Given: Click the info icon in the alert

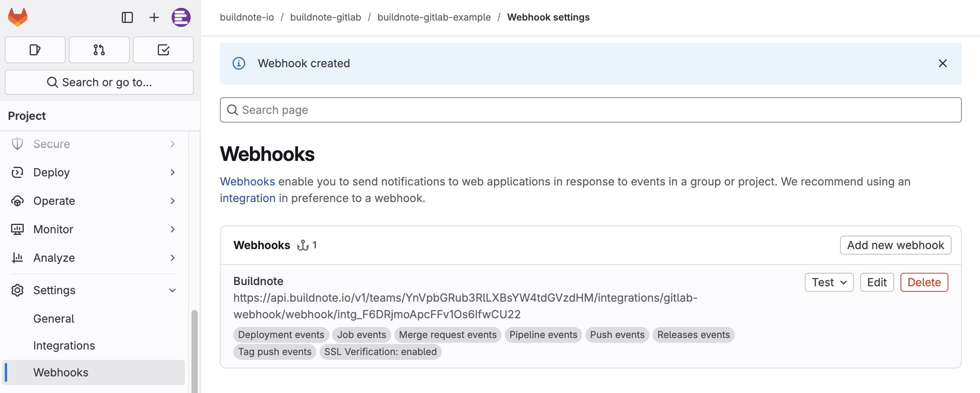Looking at the screenshot, I should pyautogui.click(x=239, y=63).
